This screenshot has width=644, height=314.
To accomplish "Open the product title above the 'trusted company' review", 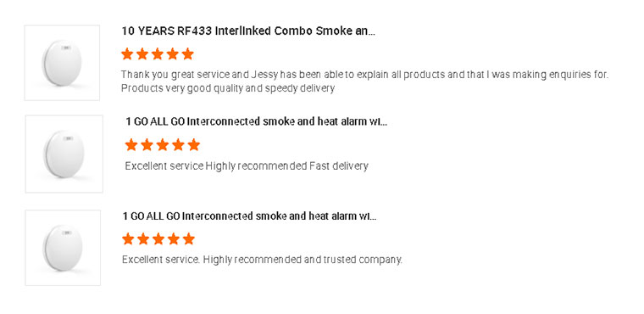I will pos(249,216).
